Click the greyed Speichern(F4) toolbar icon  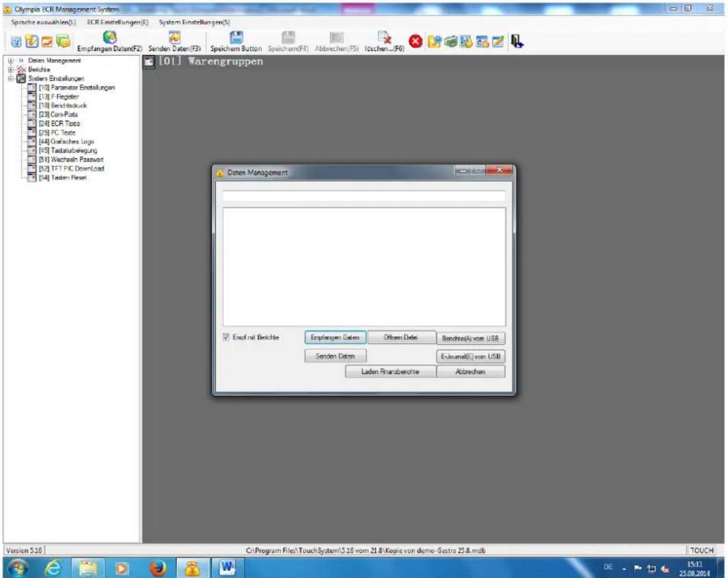[x=288, y=37]
